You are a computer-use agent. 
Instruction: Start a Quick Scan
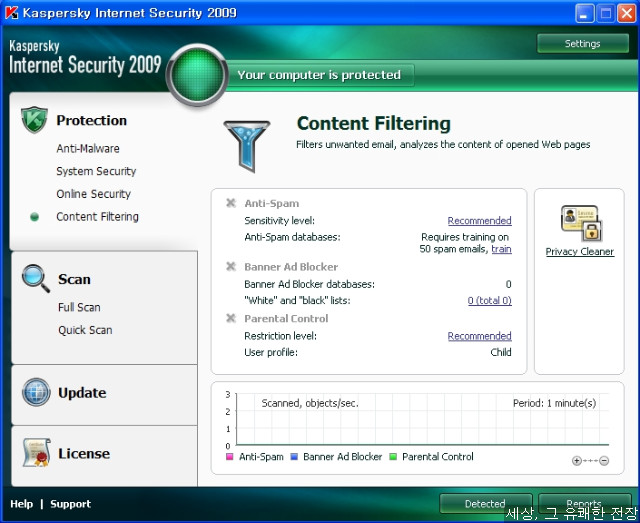(85, 330)
